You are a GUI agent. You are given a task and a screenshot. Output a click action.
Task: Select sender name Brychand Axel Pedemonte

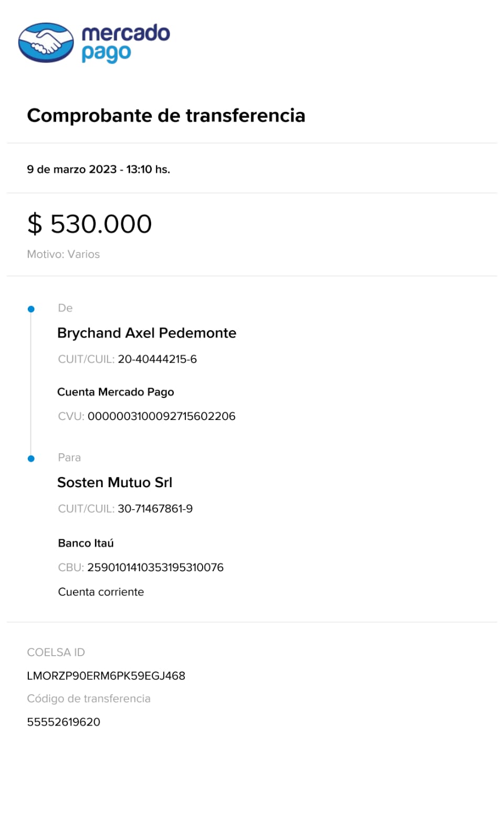(x=146, y=333)
